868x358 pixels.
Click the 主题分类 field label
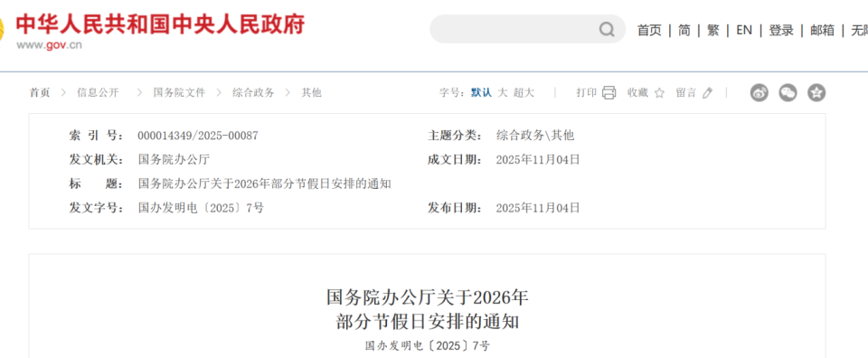[455, 136]
